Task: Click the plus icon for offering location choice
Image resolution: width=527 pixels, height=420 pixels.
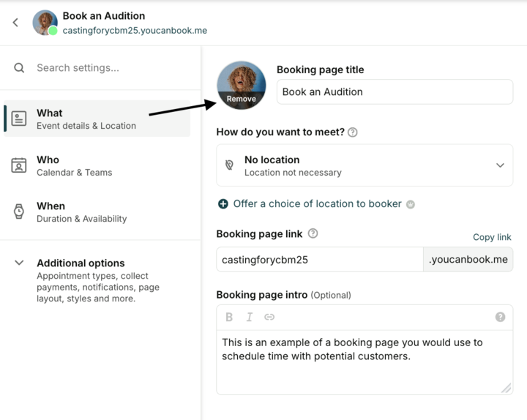Action: tap(223, 204)
